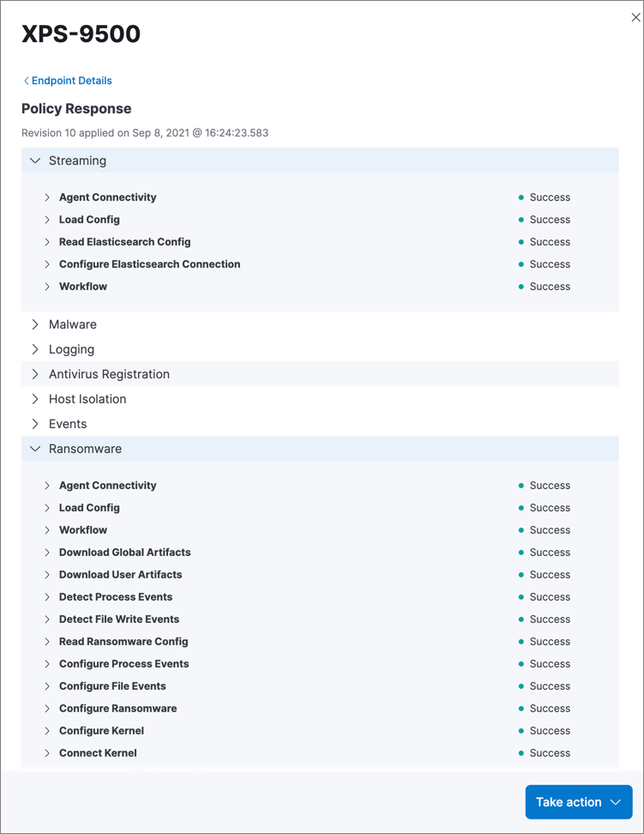Click the Success dot next to Configure Kernel
Image resolution: width=644 pixels, height=834 pixels.
coord(521,730)
